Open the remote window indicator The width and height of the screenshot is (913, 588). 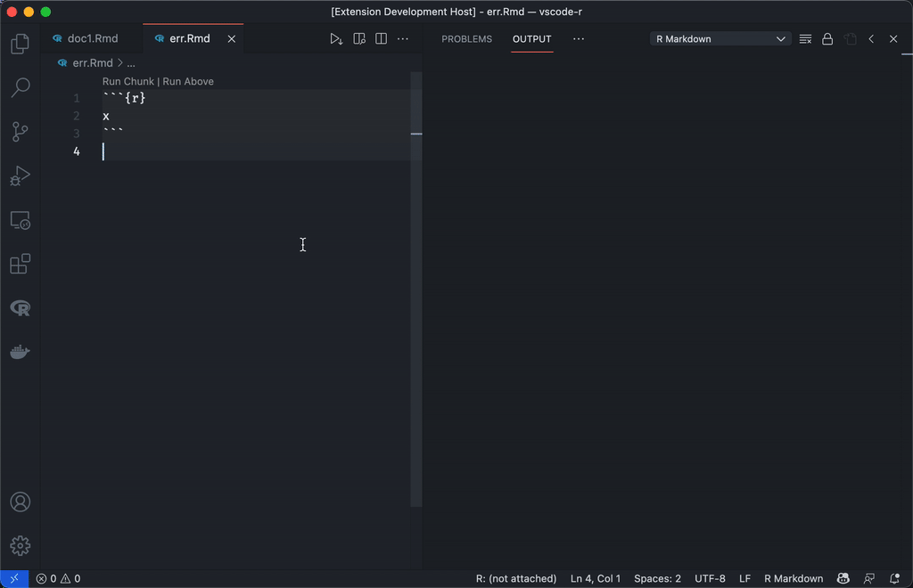tap(14, 579)
